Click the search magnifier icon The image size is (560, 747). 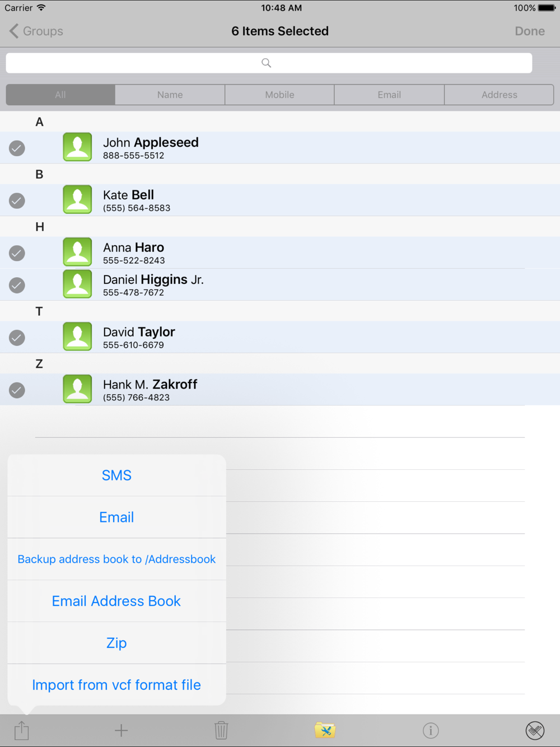tap(267, 63)
